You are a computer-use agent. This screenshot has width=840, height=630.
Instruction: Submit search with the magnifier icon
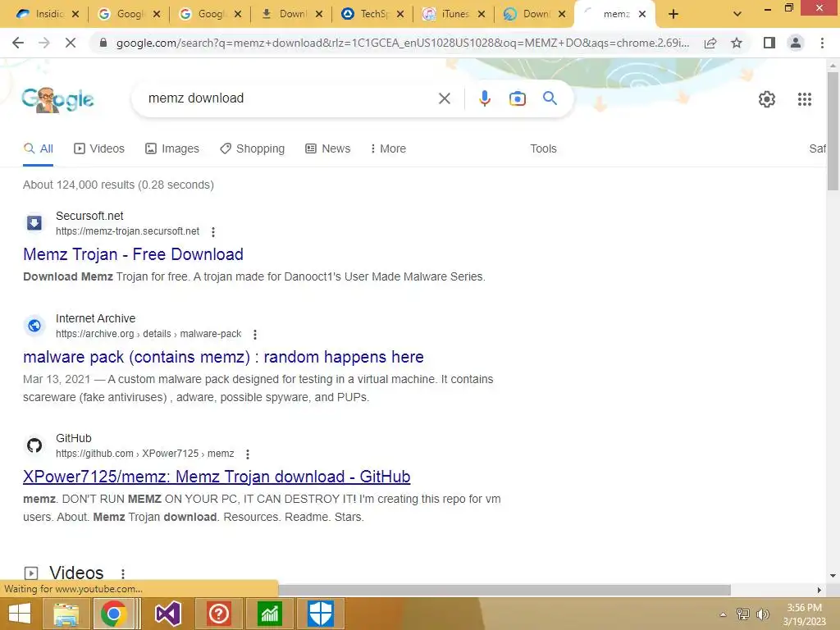(550, 98)
